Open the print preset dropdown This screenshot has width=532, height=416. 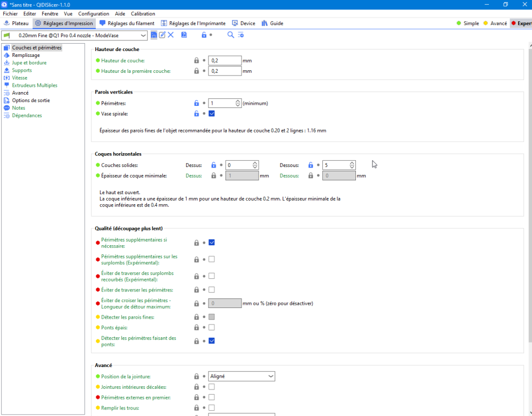[74, 35]
